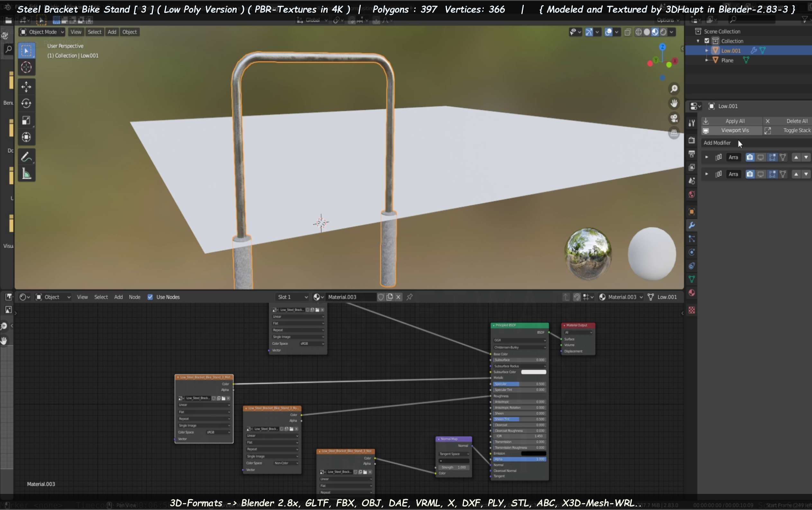Choose the Scale tool

[x=26, y=120]
